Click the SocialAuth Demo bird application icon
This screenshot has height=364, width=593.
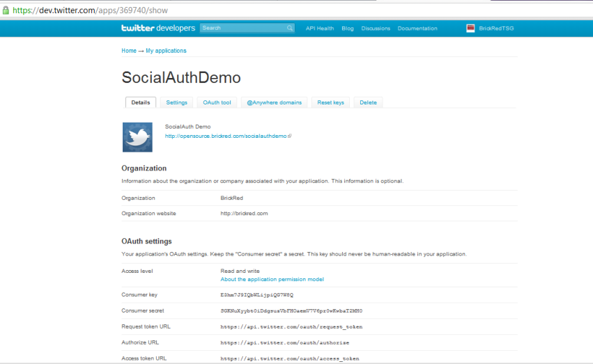[137, 137]
